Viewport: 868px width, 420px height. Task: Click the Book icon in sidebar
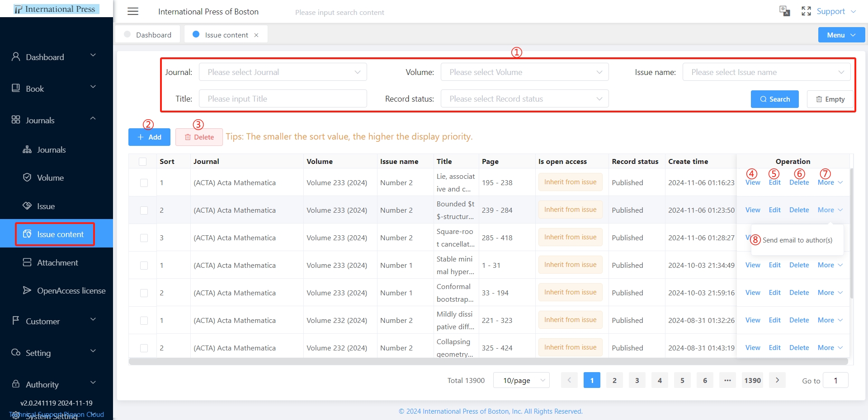(16, 88)
